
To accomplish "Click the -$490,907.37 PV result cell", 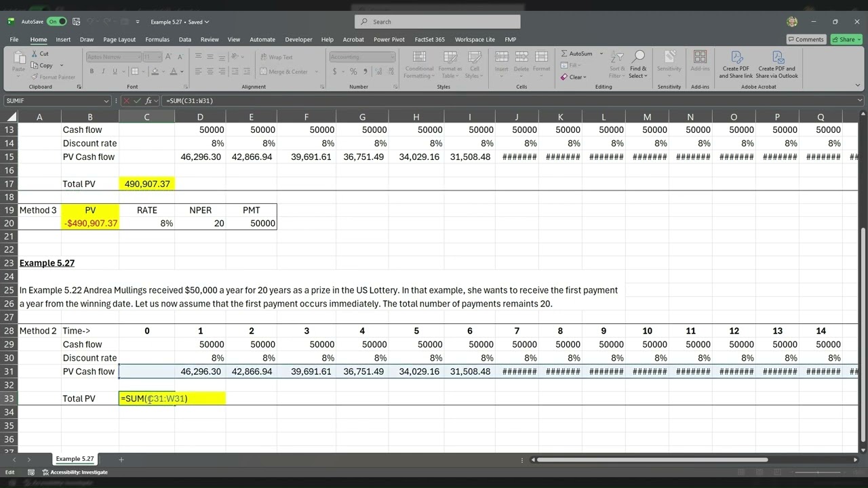I will [x=90, y=223].
